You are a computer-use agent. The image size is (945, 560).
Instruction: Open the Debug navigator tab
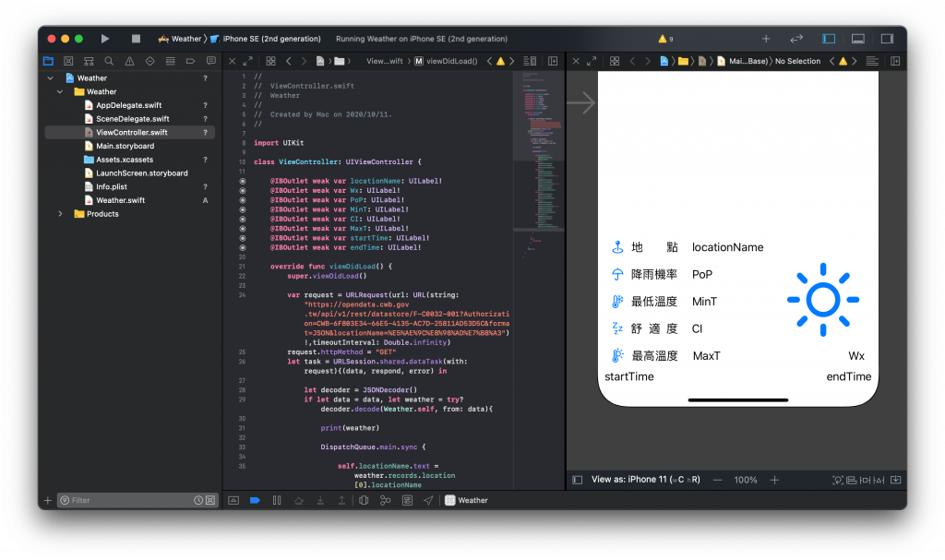click(x=171, y=61)
